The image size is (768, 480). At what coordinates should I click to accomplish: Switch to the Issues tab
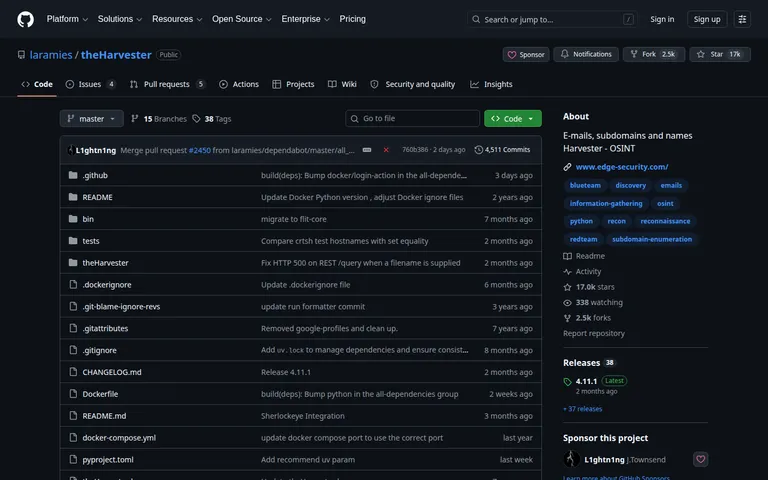click(91, 84)
